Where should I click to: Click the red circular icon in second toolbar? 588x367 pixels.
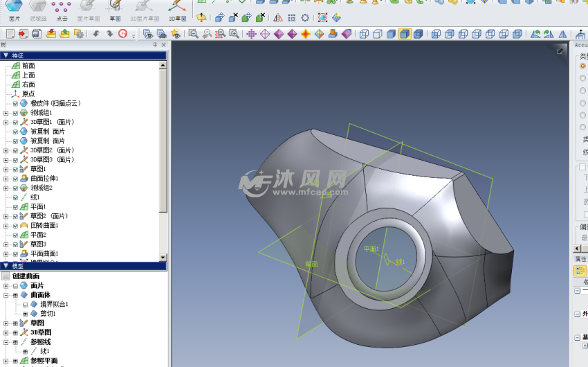[x=123, y=33]
